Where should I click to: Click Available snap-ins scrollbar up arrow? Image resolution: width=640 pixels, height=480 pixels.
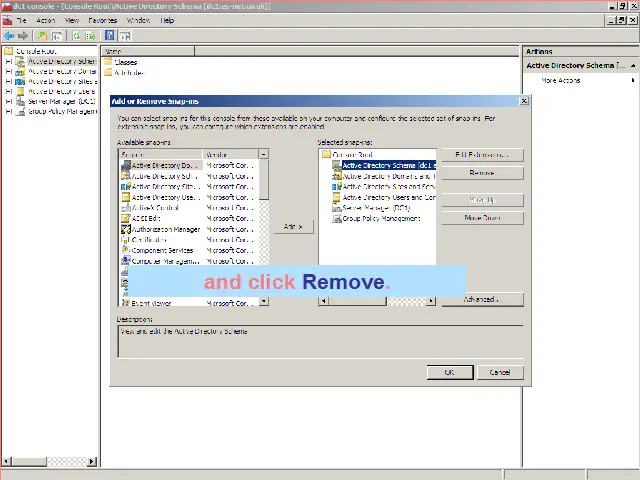[x=264, y=154]
